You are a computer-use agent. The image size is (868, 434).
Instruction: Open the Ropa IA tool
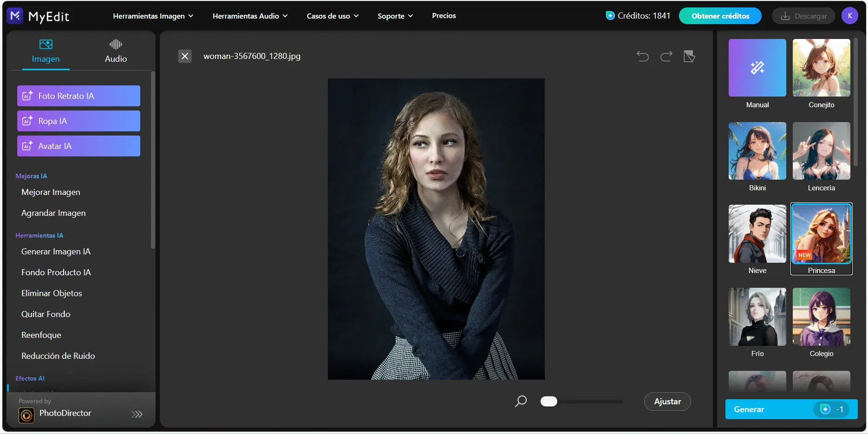(x=78, y=121)
